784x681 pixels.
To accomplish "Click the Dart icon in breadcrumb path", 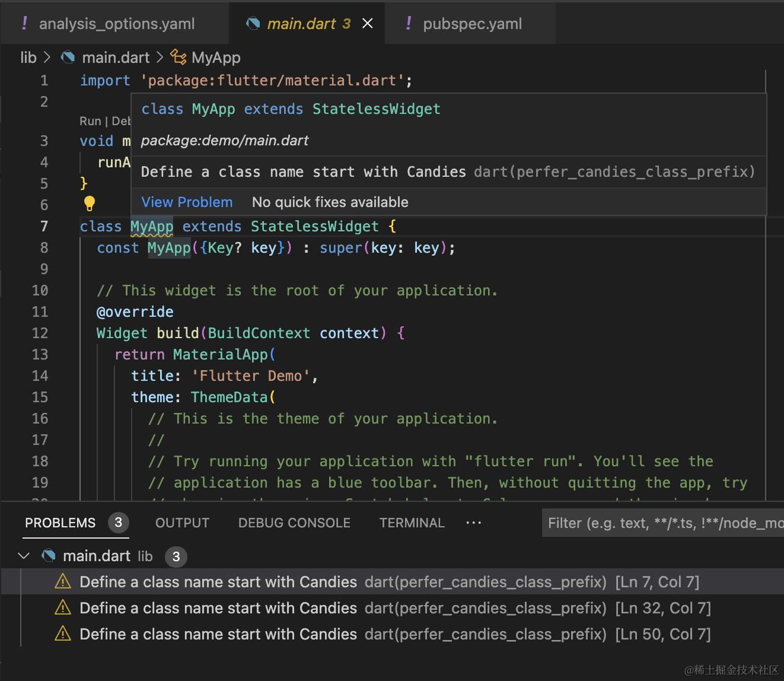I will point(68,57).
